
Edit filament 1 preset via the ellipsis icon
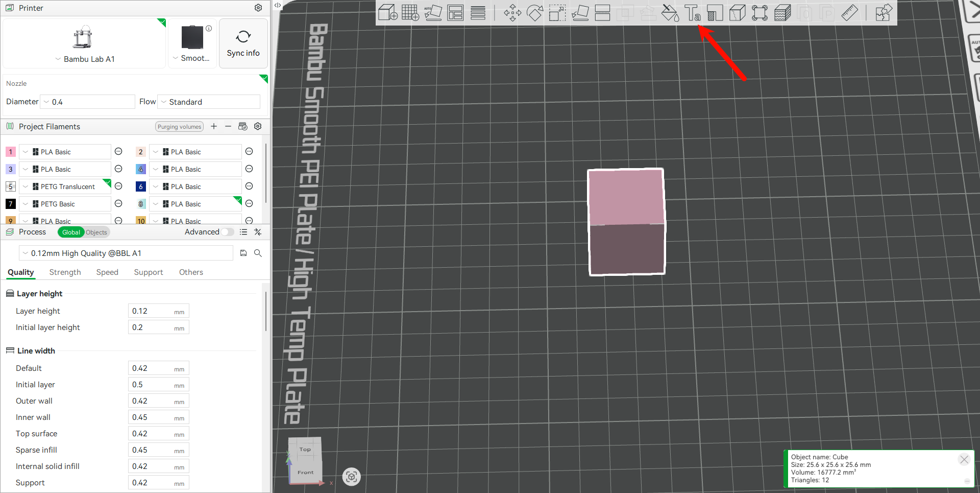pos(118,151)
